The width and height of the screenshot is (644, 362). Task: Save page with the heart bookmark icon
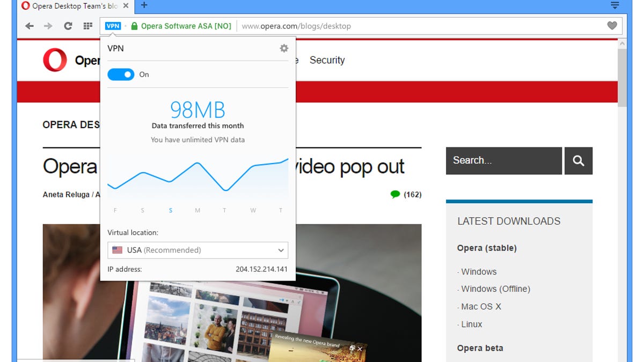pos(611,25)
